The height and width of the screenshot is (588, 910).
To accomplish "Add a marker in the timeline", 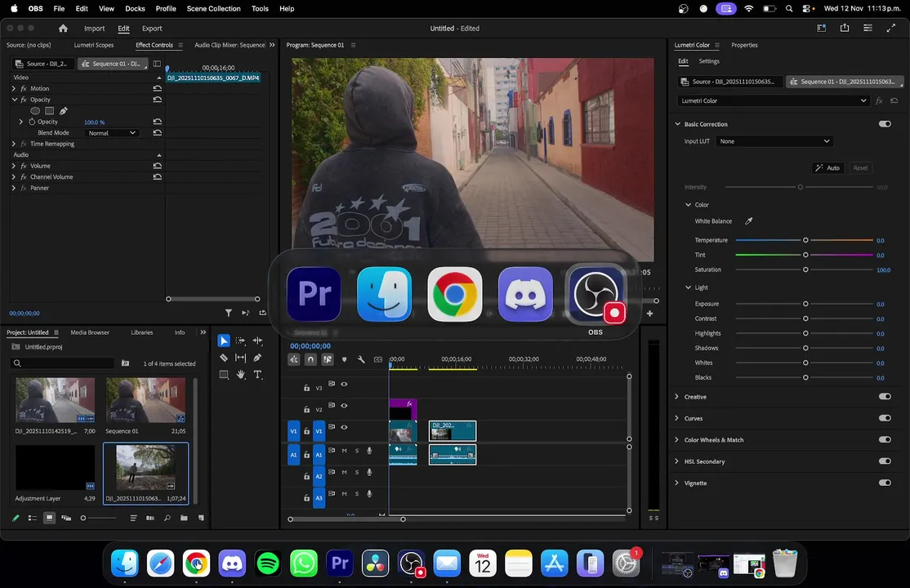I will pyautogui.click(x=344, y=359).
